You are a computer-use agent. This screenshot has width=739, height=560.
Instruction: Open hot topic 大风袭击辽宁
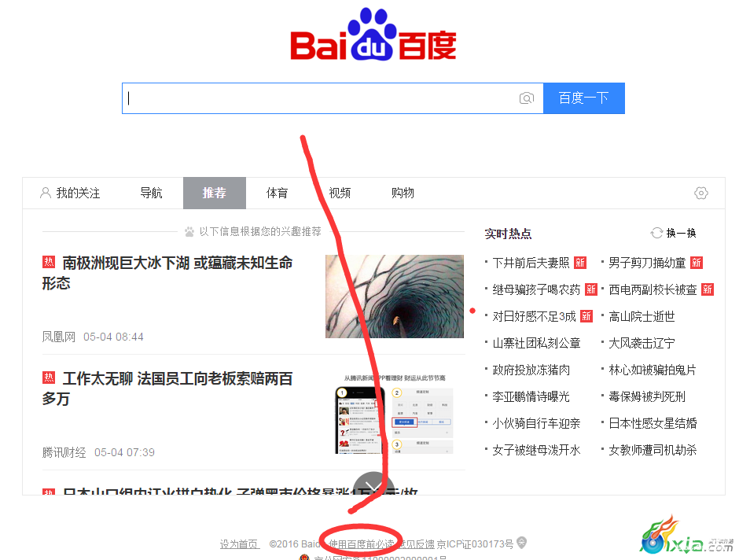click(x=642, y=343)
